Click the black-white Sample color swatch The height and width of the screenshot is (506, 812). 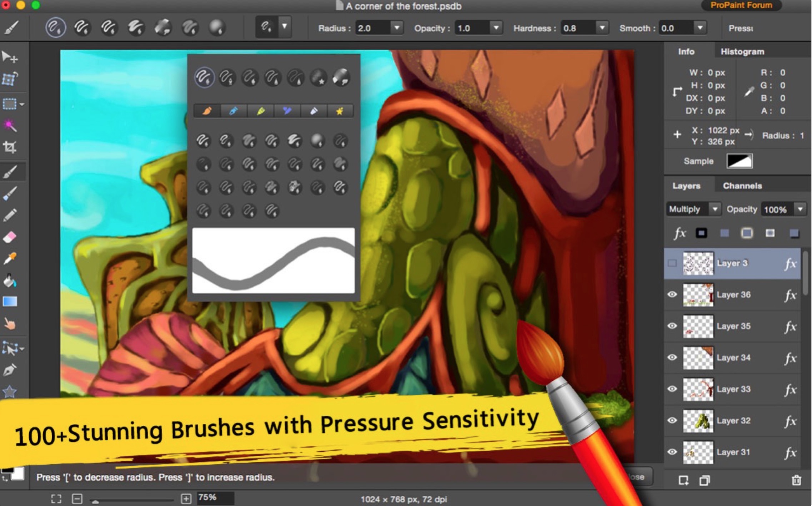coord(739,161)
